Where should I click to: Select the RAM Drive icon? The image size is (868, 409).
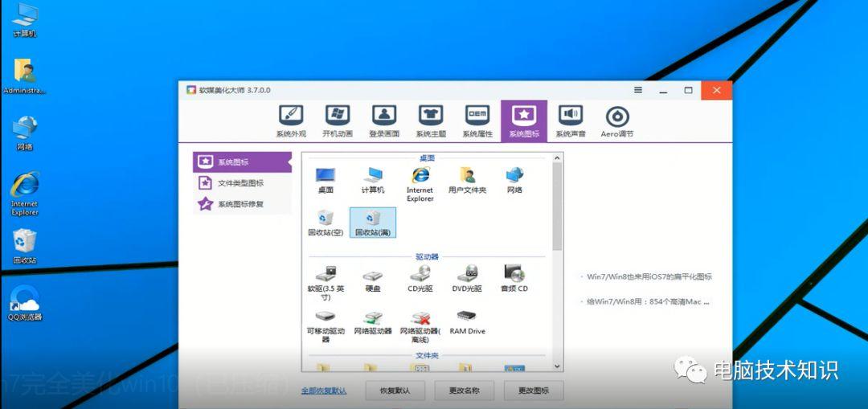[x=467, y=323]
